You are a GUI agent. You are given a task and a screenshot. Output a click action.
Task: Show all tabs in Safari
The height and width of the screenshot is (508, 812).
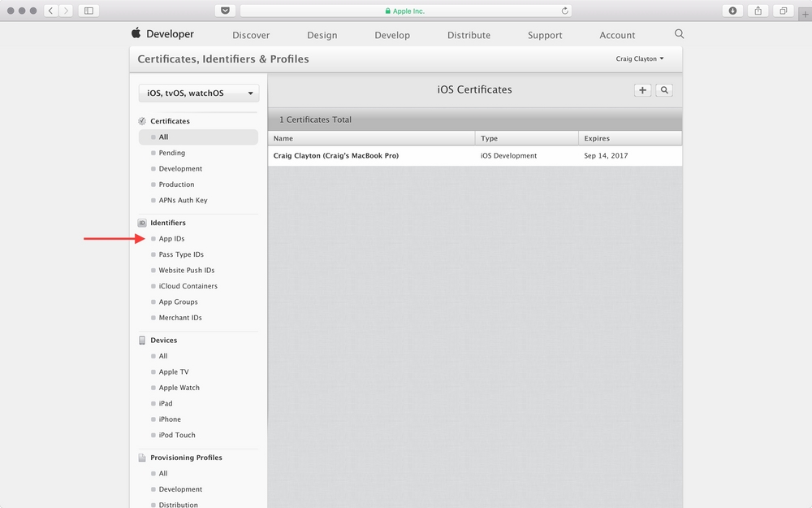784,11
